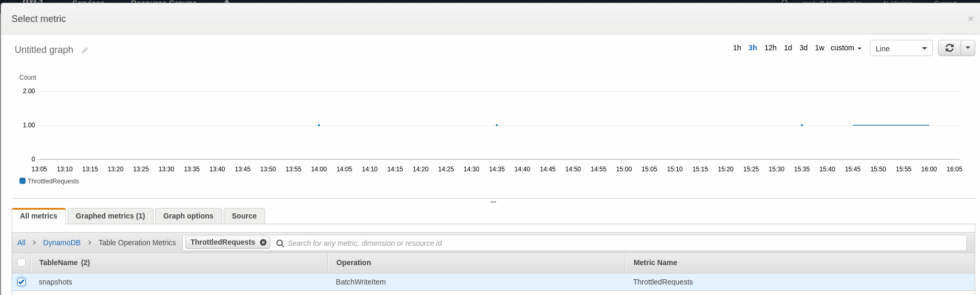Set time range to 12h
The height and width of the screenshot is (295, 980).
(x=770, y=48)
